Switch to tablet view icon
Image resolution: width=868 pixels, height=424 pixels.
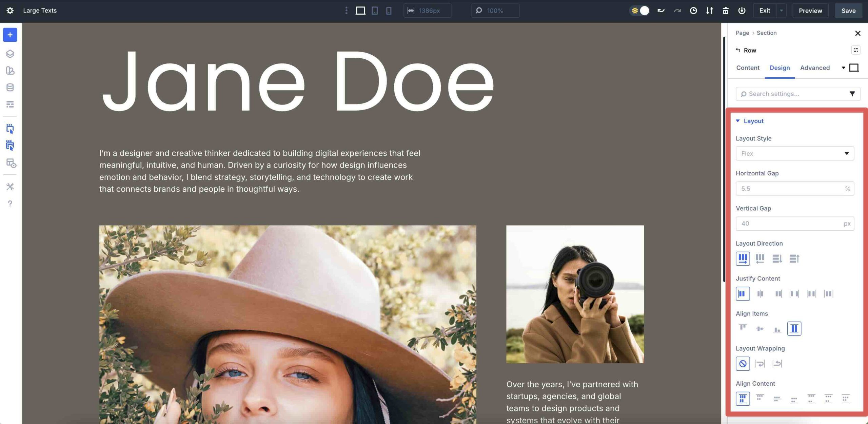click(x=375, y=11)
